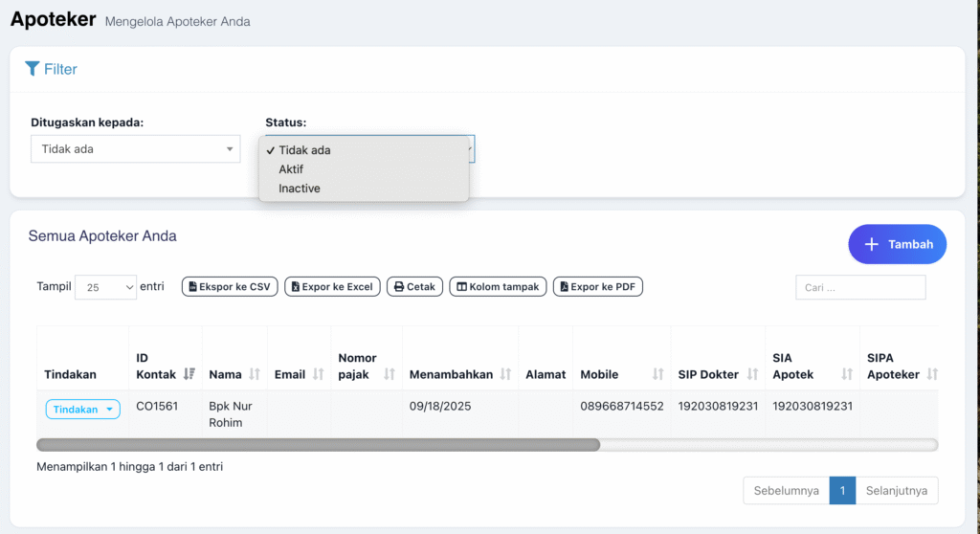
Task: Pick the checked Tidak ada status option
Action: click(x=304, y=150)
